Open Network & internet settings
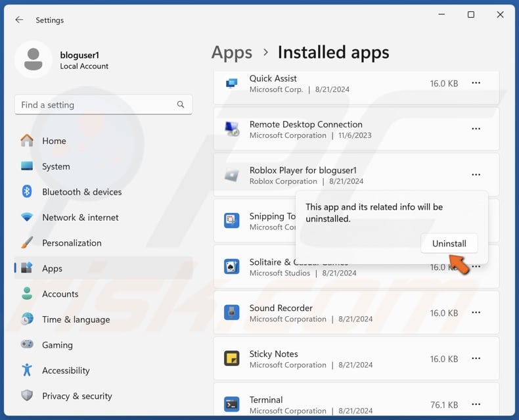519x420 pixels. coord(103,218)
